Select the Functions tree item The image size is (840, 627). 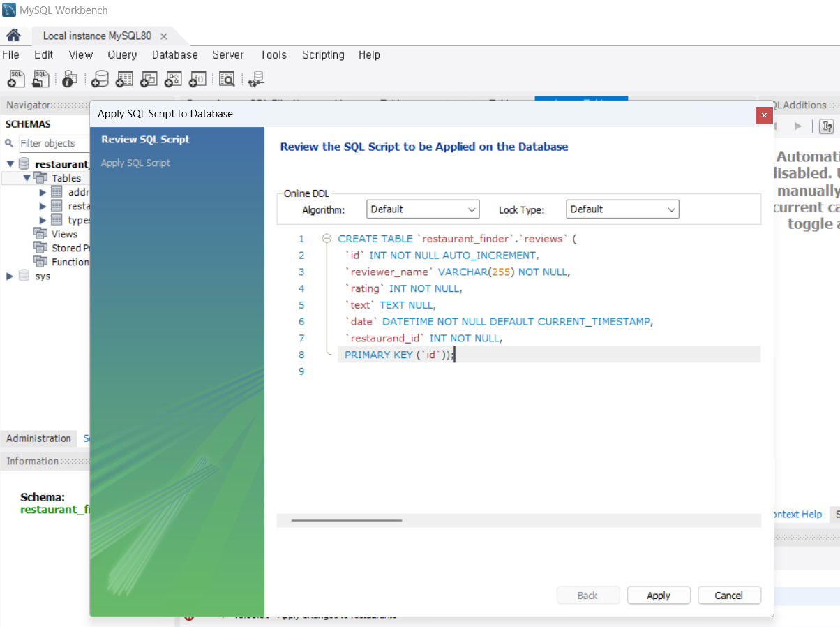tap(70, 262)
